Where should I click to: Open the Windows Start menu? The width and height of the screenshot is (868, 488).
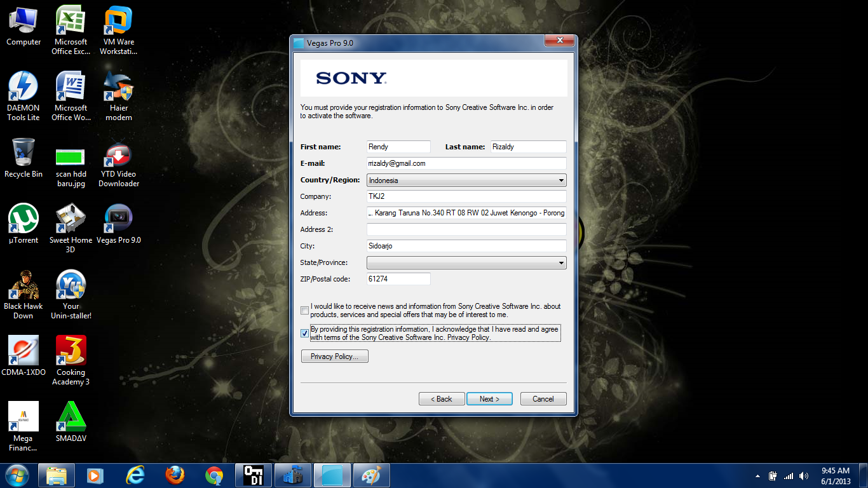pos(17,475)
